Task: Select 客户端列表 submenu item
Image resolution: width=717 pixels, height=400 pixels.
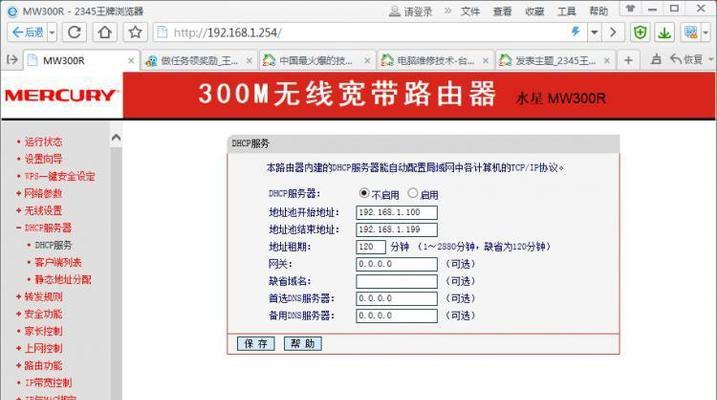Action: tap(58, 262)
